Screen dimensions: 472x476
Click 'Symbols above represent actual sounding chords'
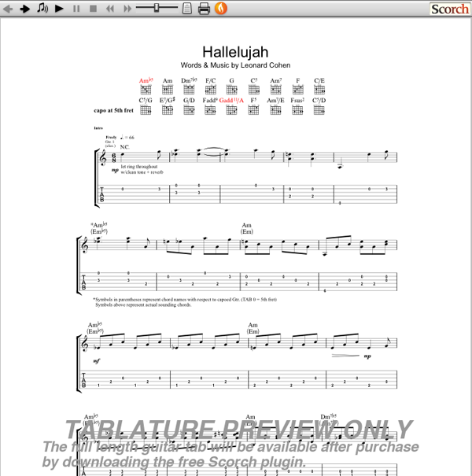(x=143, y=304)
